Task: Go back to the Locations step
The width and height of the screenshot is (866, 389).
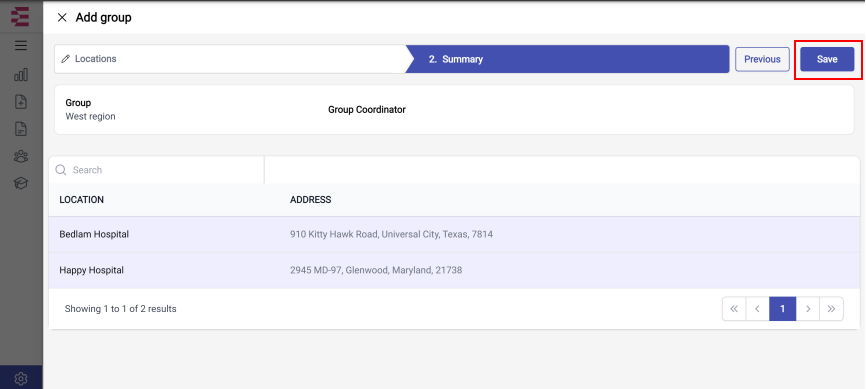Action: pos(230,59)
